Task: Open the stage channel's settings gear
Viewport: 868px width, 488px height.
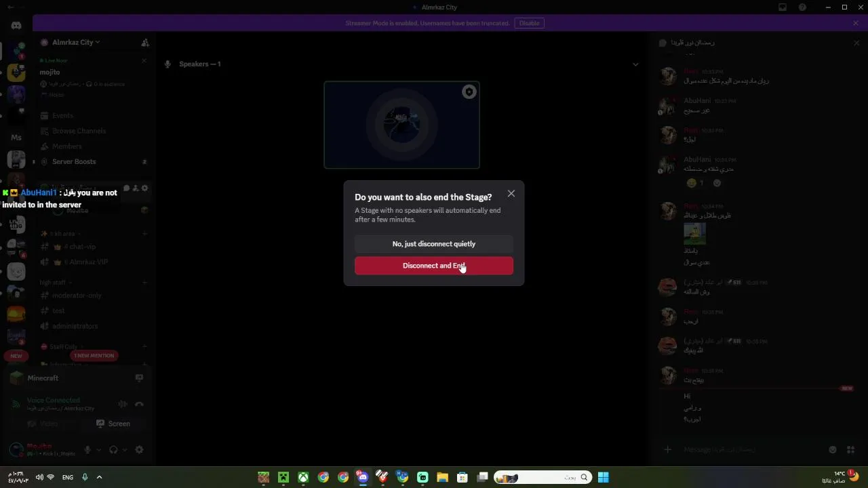Action: [x=144, y=188]
